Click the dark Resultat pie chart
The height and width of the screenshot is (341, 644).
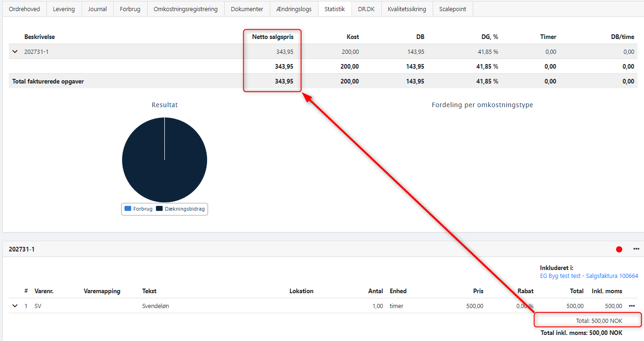[x=164, y=160]
